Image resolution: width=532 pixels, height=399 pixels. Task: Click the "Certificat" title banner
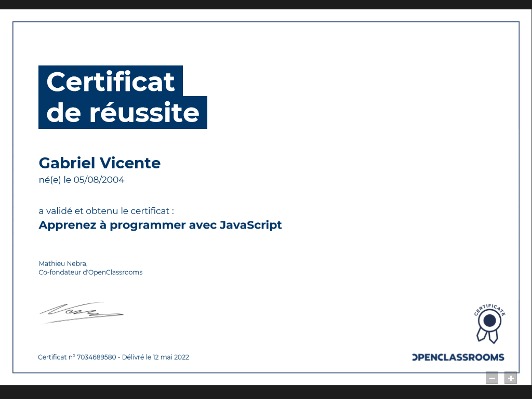pyautogui.click(x=111, y=81)
